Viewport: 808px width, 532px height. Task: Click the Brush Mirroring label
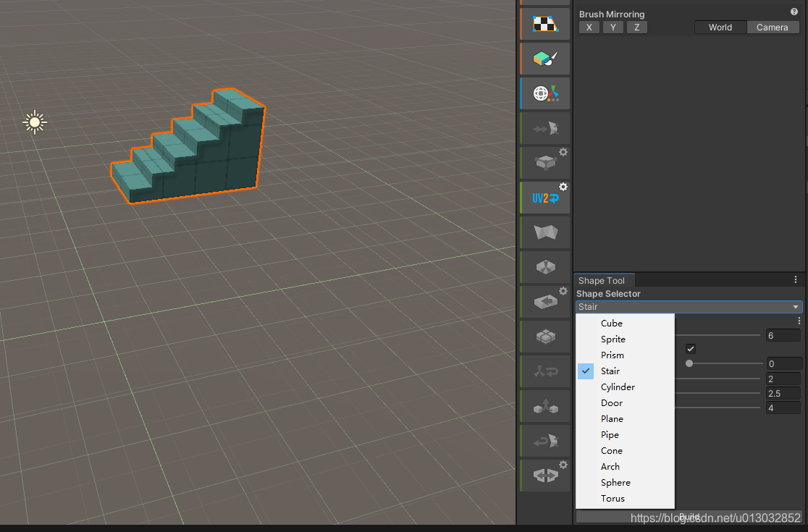612,14
